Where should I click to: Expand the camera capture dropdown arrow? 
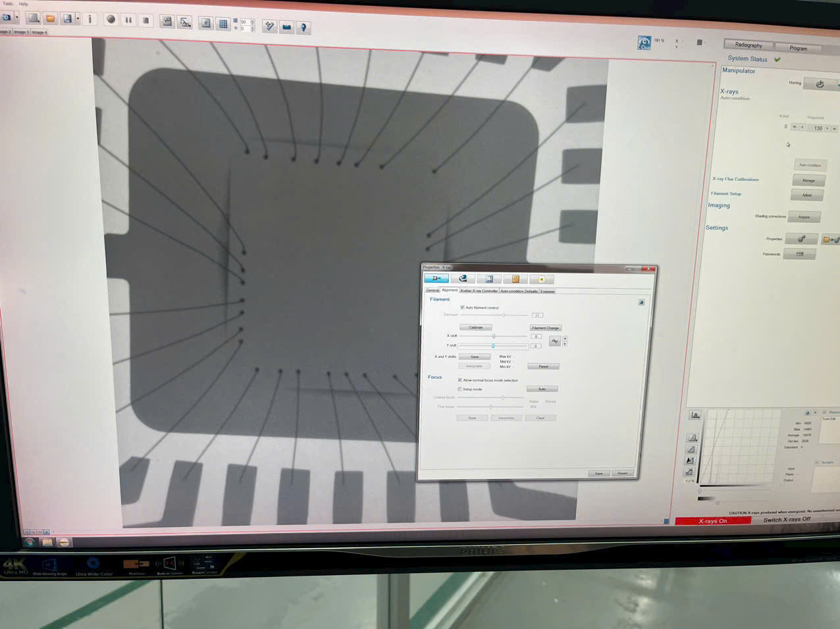[16, 18]
